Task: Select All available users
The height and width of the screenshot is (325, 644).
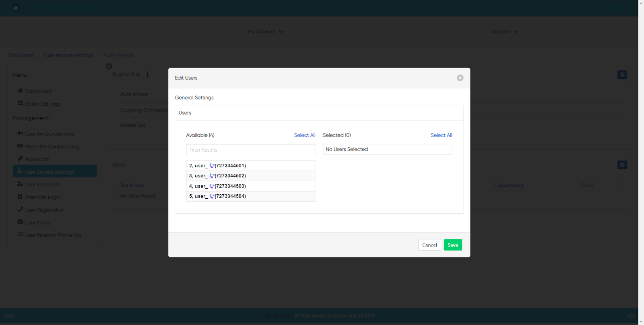Action: click(305, 135)
